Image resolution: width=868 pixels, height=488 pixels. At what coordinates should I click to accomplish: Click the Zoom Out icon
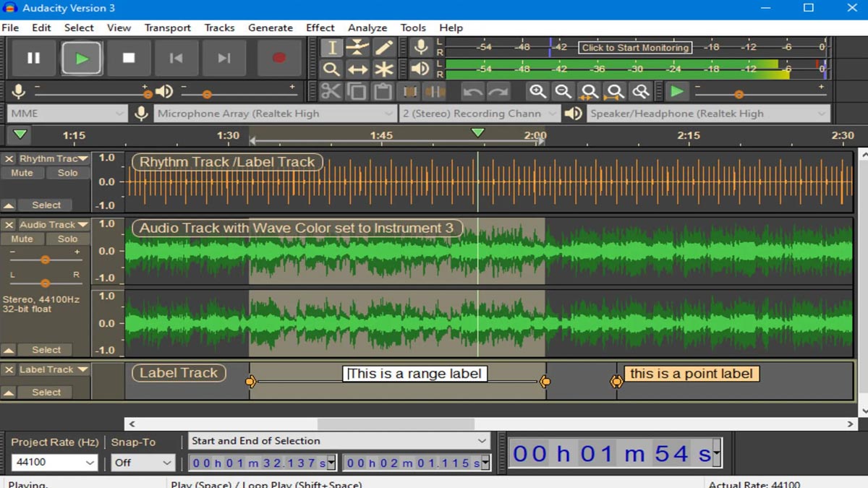pos(563,92)
